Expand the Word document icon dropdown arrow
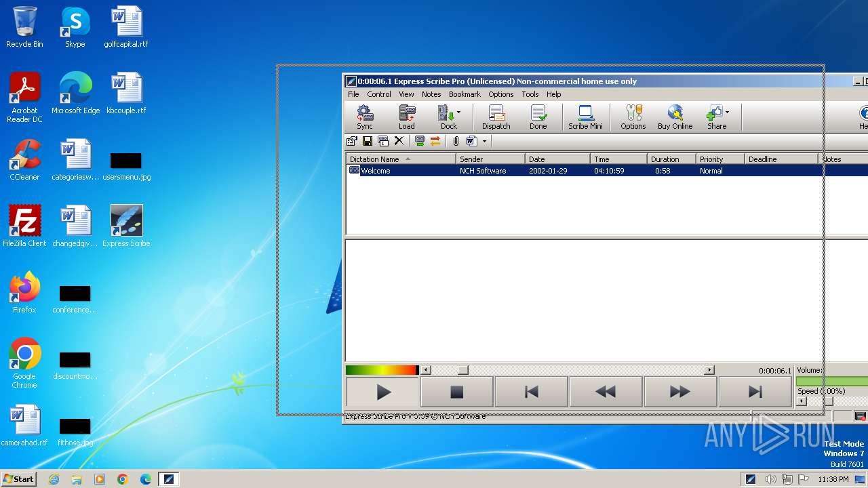 [x=484, y=142]
